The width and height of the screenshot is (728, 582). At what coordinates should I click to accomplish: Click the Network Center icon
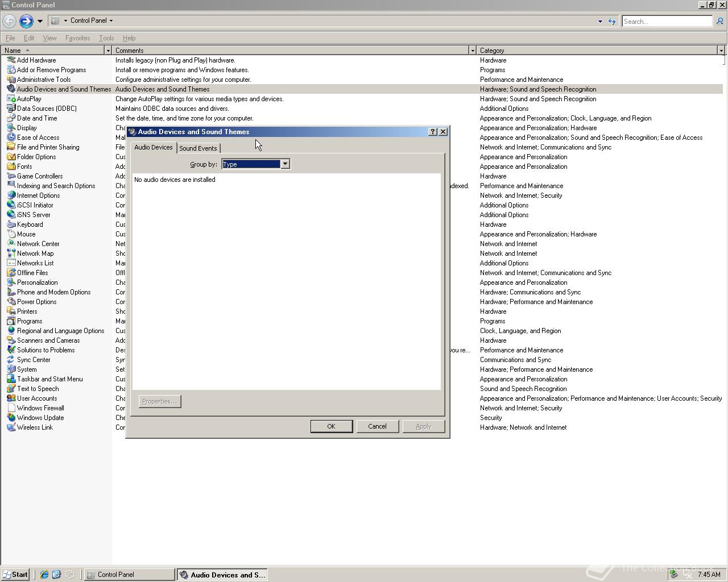[11, 244]
